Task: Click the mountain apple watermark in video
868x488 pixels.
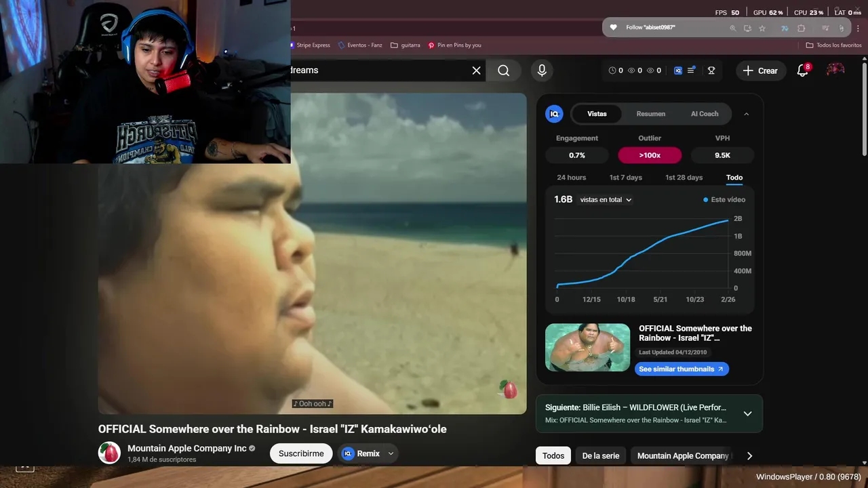Action: click(509, 389)
